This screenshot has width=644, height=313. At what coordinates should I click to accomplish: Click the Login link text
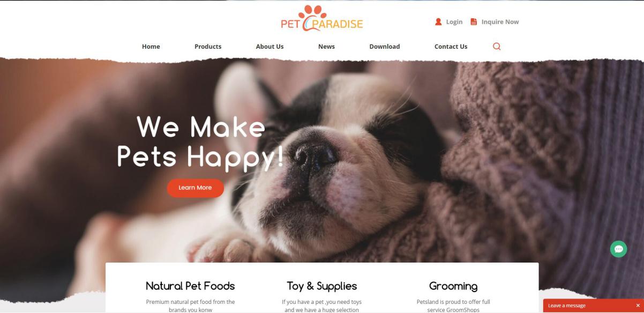454,22
